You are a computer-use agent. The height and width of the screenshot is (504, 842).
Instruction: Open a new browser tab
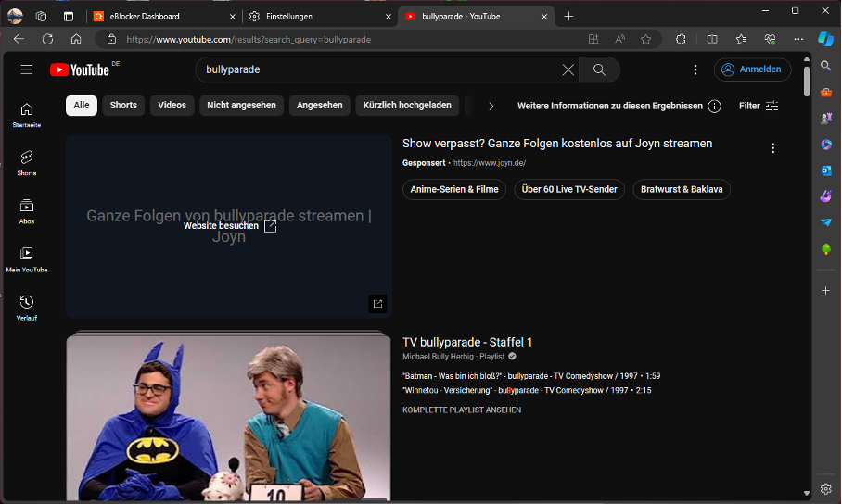(568, 17)
